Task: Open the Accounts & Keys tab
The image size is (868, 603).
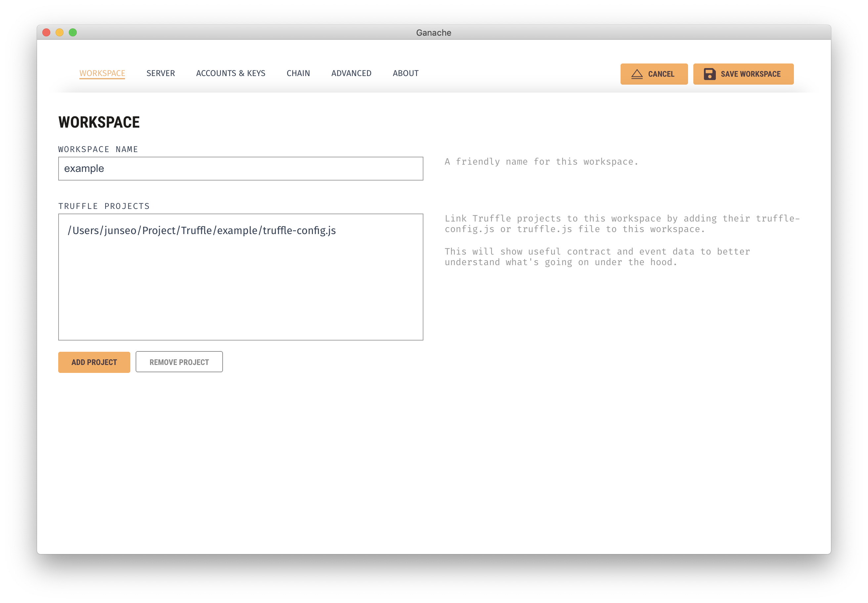Action: pyautogui.click(x=230, y=73)
